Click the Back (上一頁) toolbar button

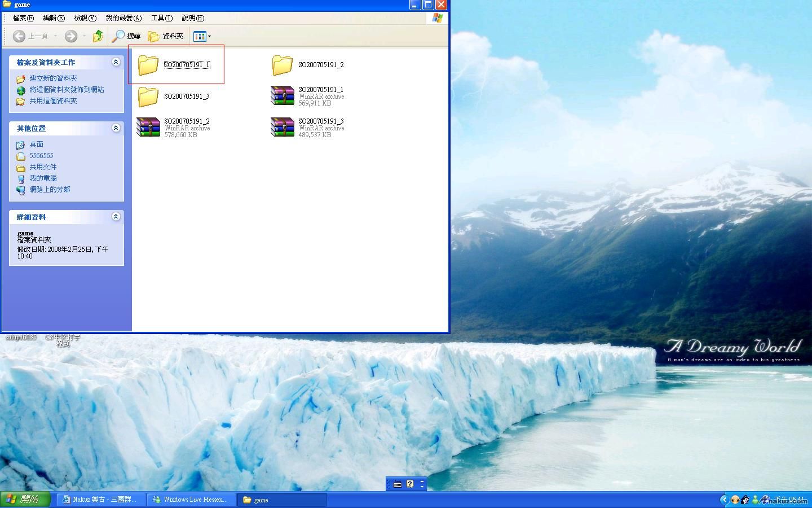[31, 36]
